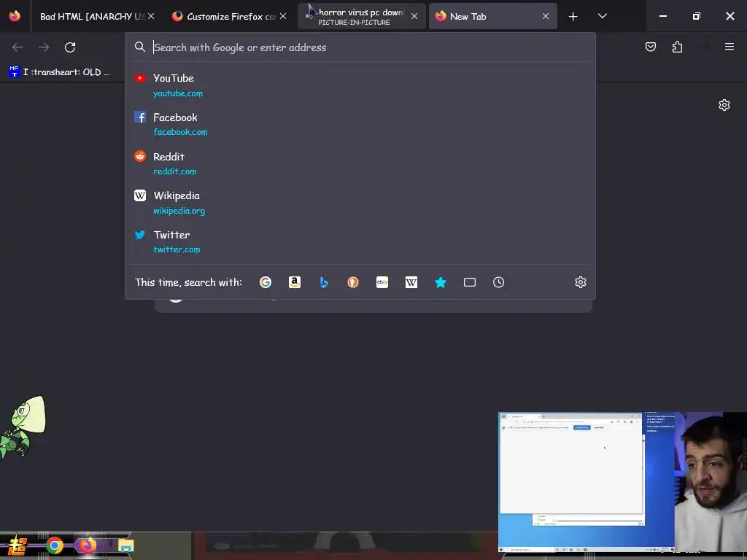Search with eBay engine icon

coord(382,282)
